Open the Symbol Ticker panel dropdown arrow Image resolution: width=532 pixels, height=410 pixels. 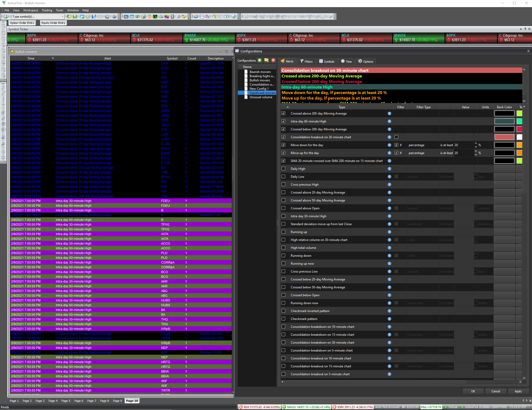[x=521, y=29]
